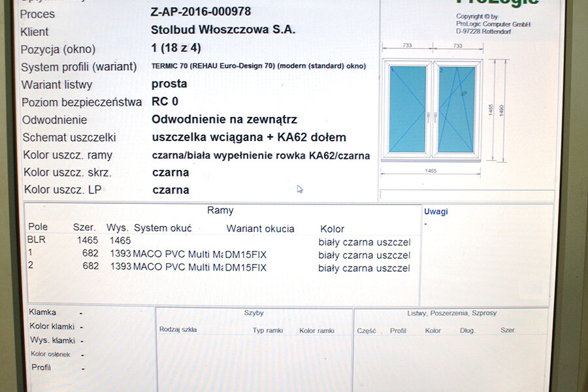Click inside the Uwagi notes panel
The width and height of the screenshot is (588, 392).
click(487, 255)
